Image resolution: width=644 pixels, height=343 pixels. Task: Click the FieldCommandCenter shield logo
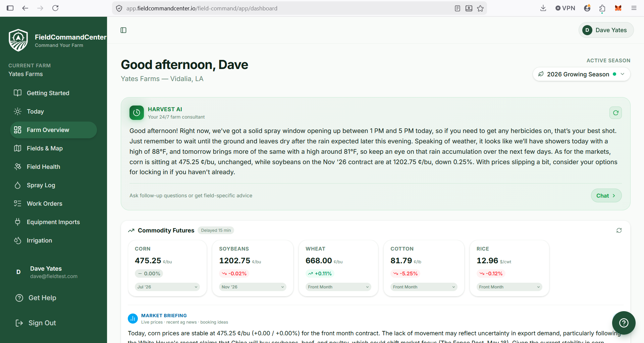pyautogui.click(x=18, y=40)
